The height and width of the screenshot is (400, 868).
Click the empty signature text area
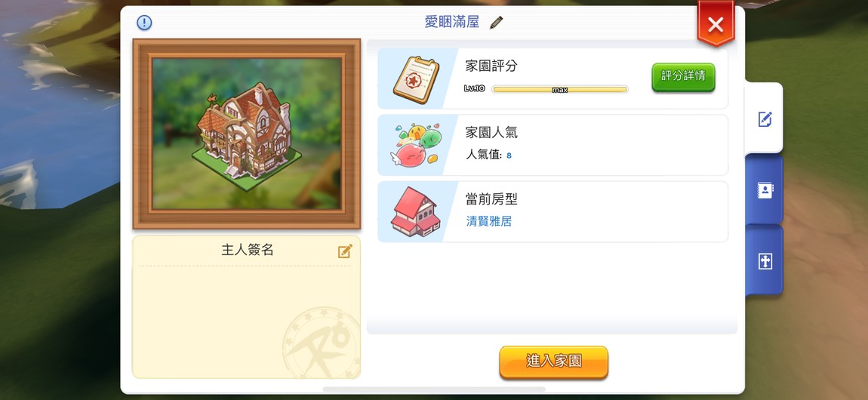[x=246, y=321]
